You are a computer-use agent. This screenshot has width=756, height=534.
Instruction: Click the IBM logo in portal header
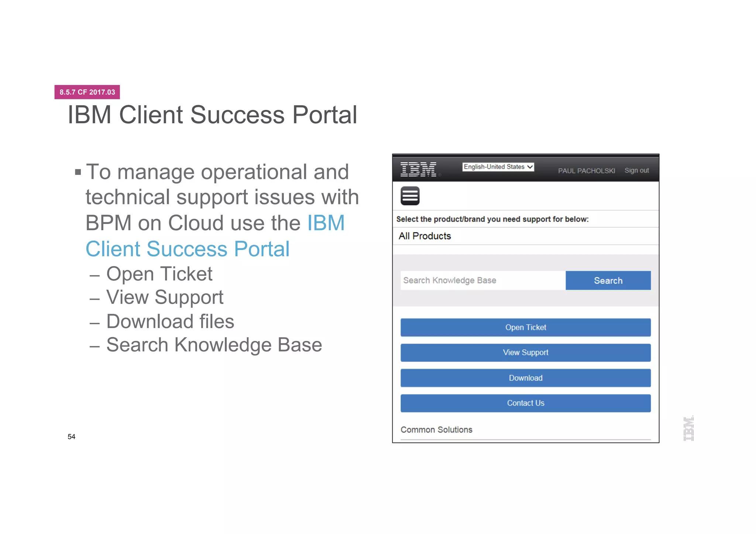point(419,169)
